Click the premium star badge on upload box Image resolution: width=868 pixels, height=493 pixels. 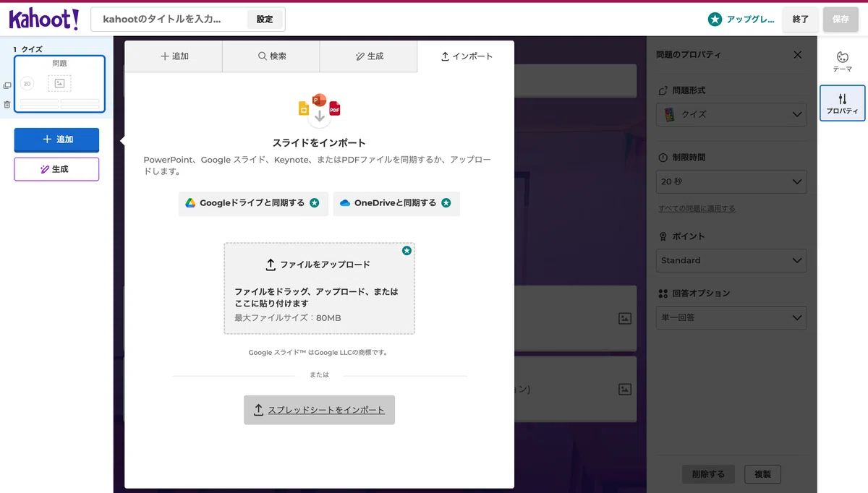point(407,251)
